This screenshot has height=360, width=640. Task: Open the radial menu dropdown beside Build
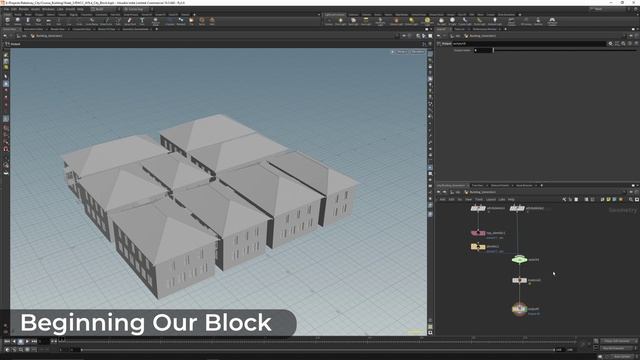tap(137, 9)
